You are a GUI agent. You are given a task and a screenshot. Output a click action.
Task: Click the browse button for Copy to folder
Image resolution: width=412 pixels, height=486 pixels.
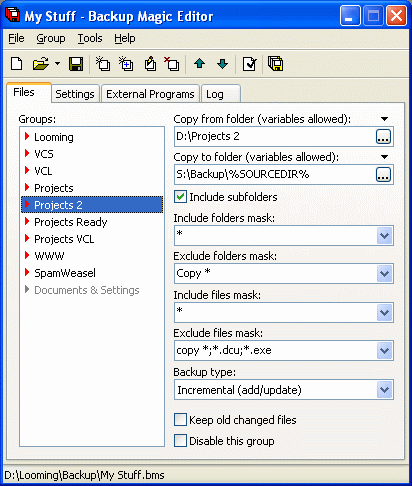(383, 174)
